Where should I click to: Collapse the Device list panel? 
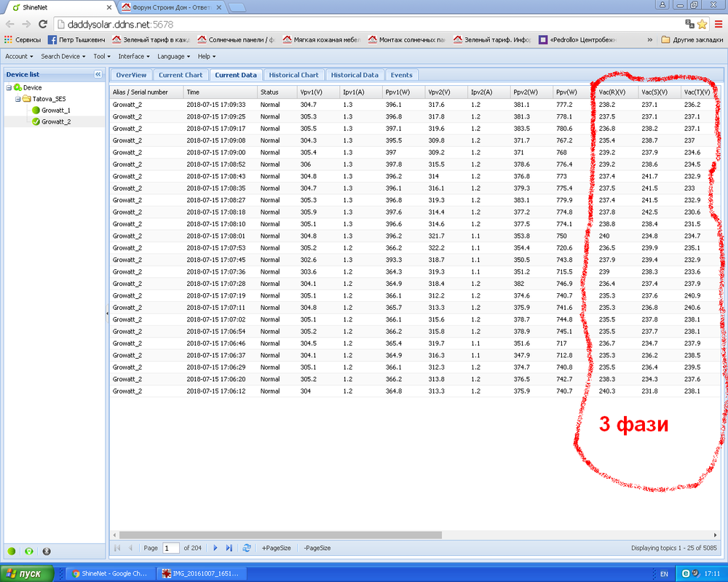click(98, 74)
